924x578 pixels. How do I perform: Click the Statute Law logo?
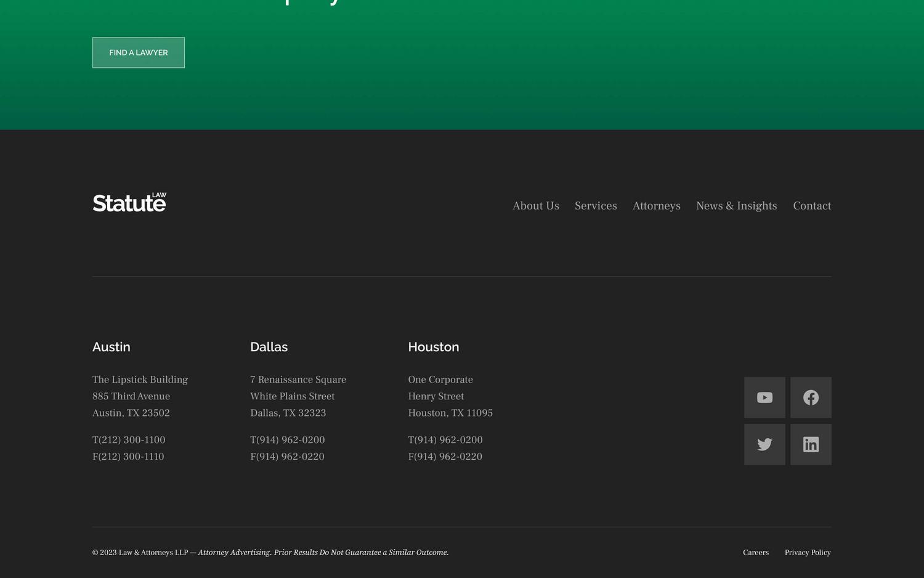pyautogui.click(x=129, y=202)
